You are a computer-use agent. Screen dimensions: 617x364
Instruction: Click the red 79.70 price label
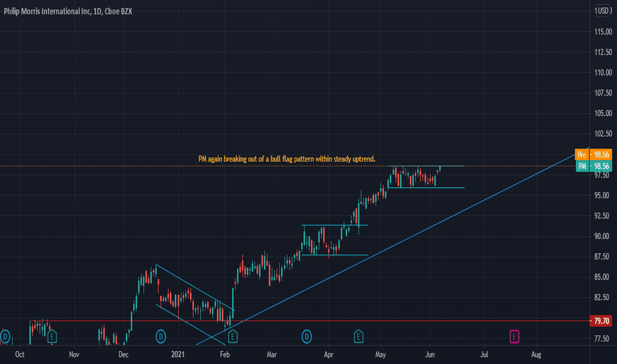pyautogui.click(x=601, y=321)
